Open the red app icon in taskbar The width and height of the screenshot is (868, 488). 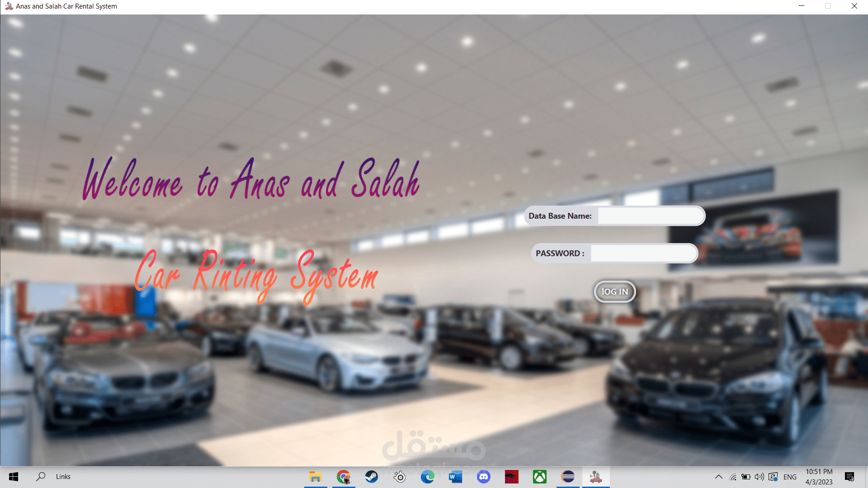(x=512, y=477)
